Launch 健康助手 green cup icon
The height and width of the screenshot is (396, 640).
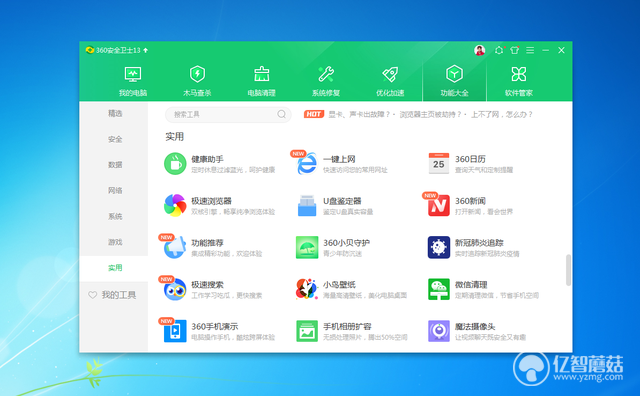tap(175, 164)
